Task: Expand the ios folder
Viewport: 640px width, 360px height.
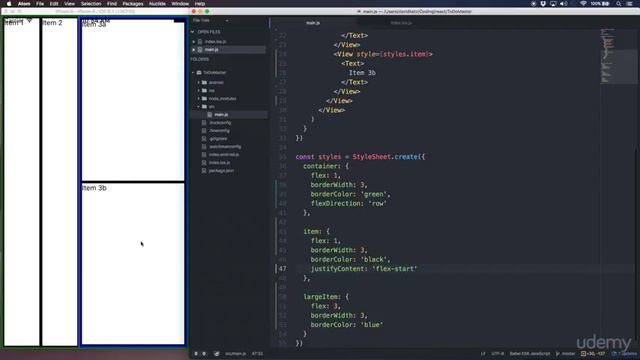Action: point(199,91)
